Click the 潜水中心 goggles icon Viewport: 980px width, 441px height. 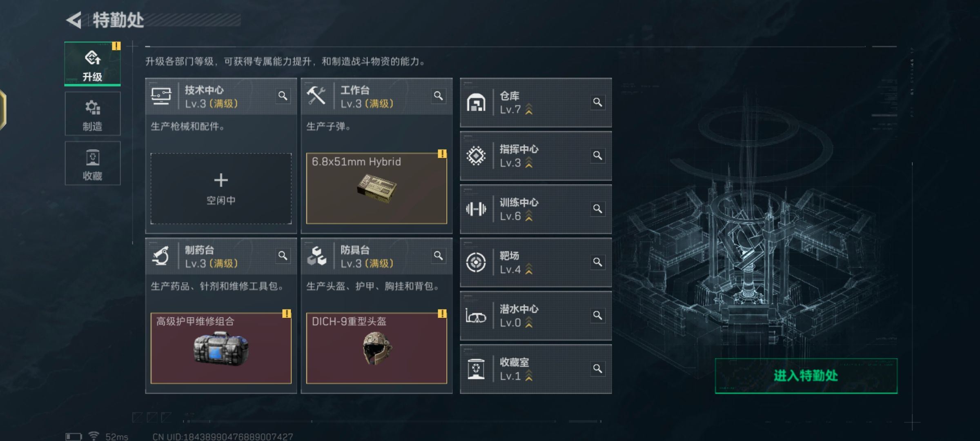pos(476,316)
